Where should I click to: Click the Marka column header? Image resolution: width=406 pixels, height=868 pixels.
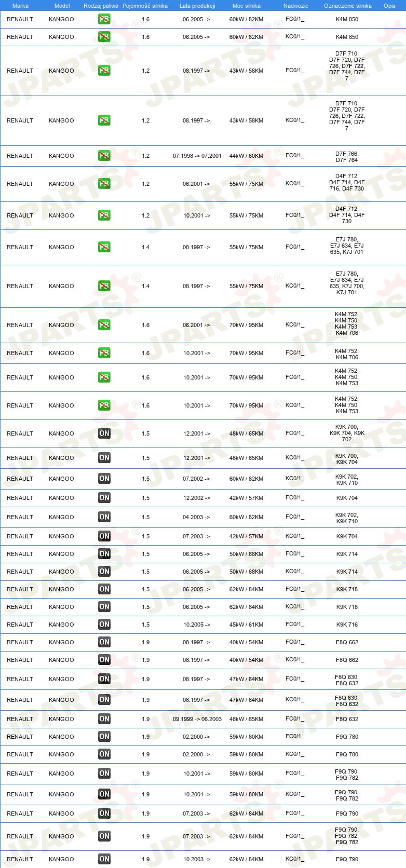20,6
